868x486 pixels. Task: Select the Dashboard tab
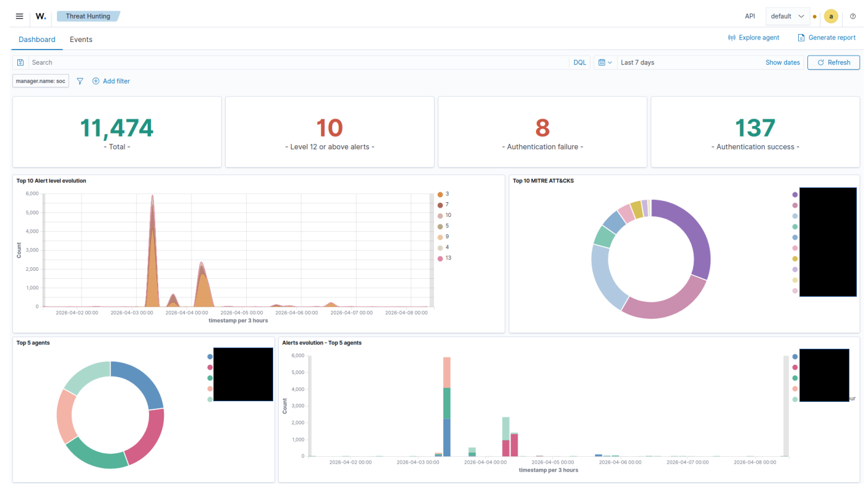coord(37,40)
